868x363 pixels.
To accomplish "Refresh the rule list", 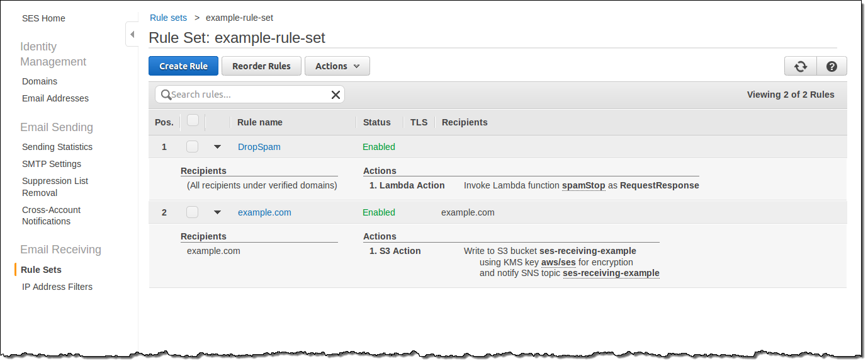I will point(799,66).
